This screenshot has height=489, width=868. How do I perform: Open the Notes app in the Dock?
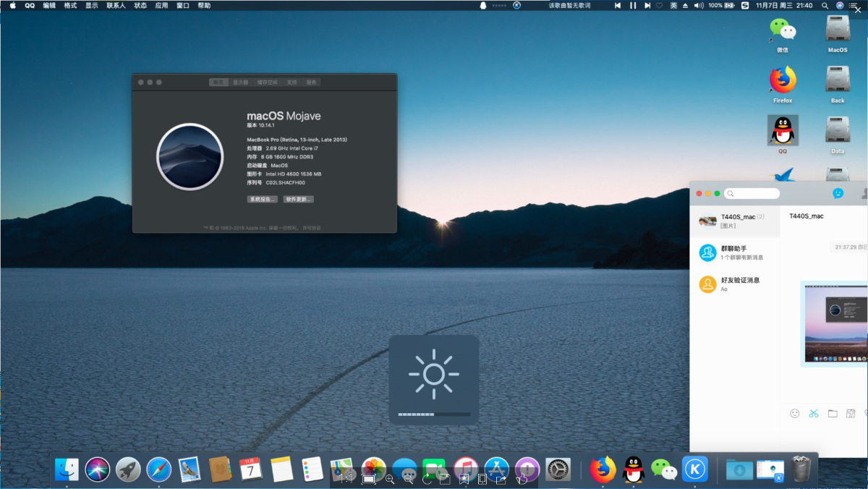[x=282, y=469]
